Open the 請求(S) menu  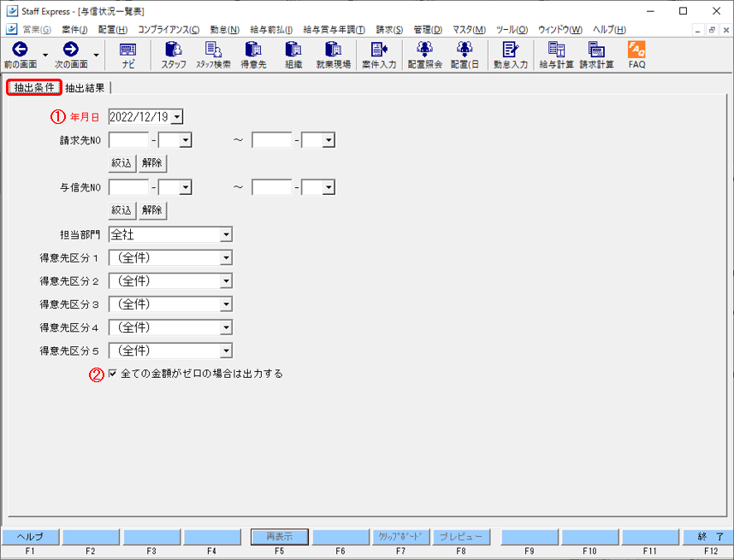[389, 30]
